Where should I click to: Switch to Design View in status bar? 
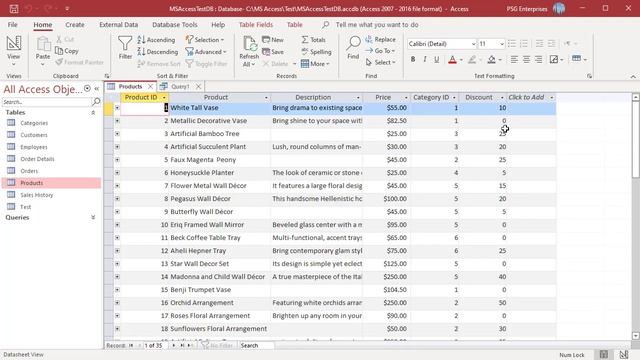(x=624, y=354)
